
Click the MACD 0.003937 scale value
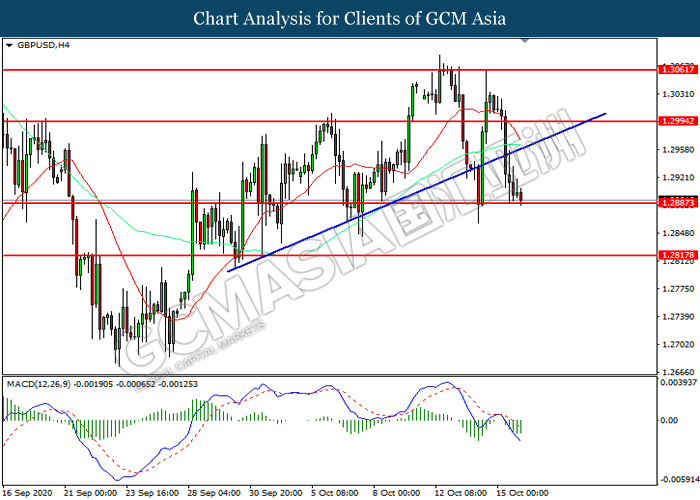pos(679,382)
